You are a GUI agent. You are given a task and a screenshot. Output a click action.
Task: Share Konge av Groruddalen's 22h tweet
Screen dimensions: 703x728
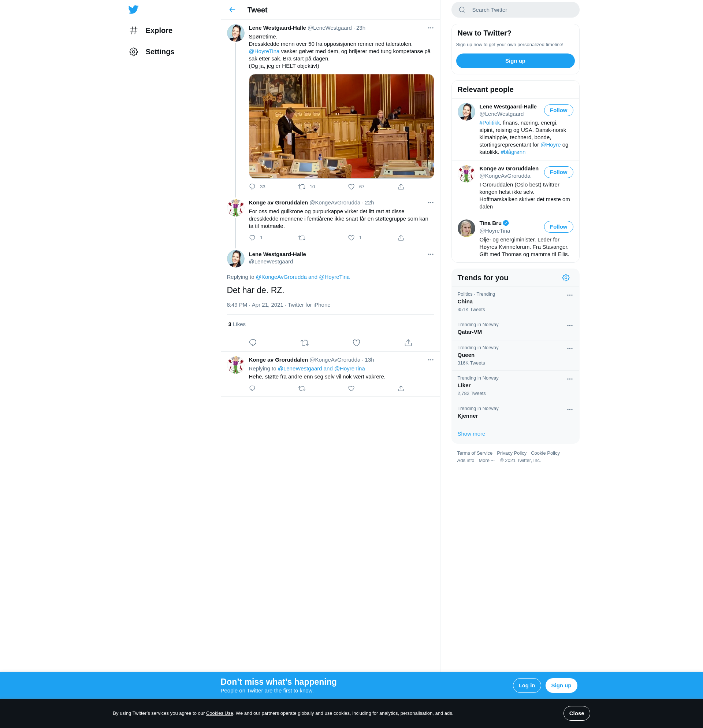point(401,238)
